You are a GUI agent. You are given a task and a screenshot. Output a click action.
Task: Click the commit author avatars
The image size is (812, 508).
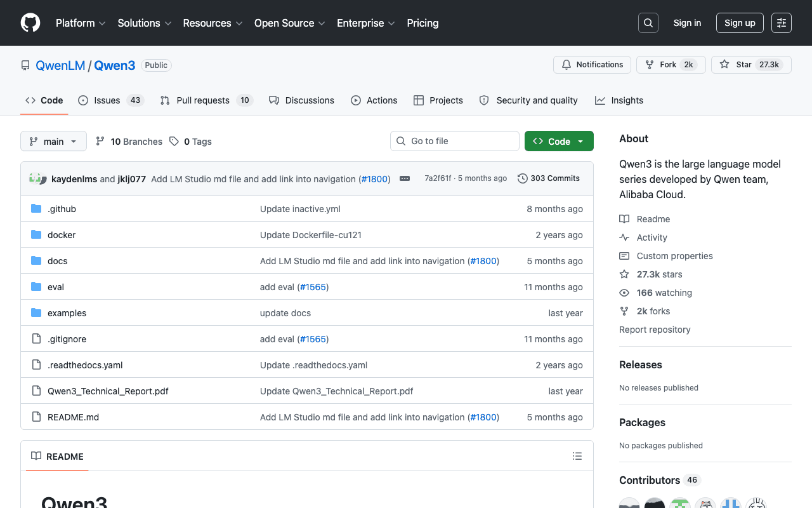click(x=38, y=178)
